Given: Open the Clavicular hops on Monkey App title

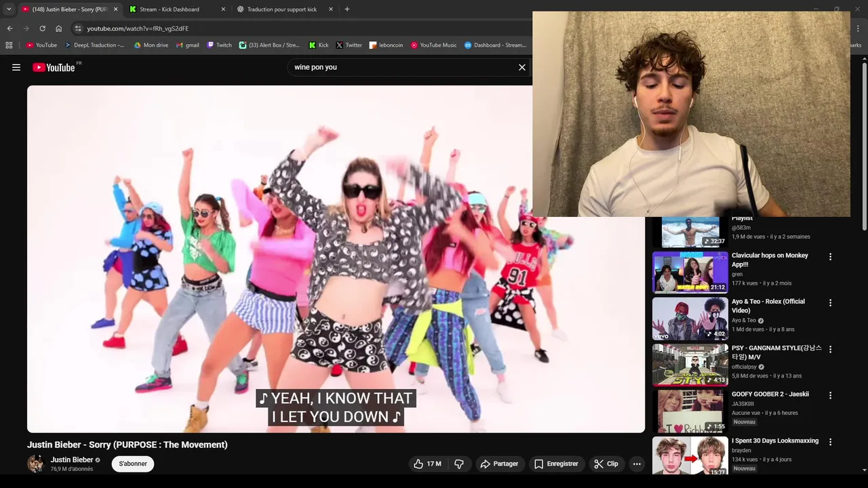Looking at the screenshot, I should (770, 260).
